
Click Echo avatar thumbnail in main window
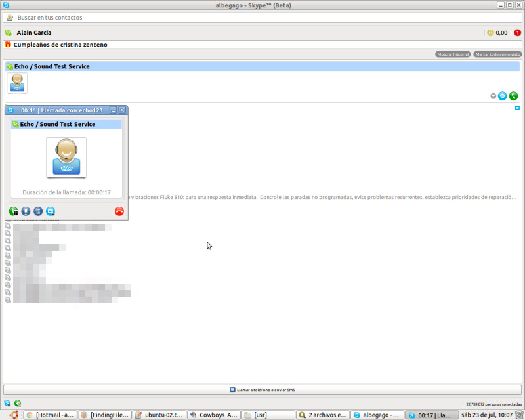click(x=17, y=83)
